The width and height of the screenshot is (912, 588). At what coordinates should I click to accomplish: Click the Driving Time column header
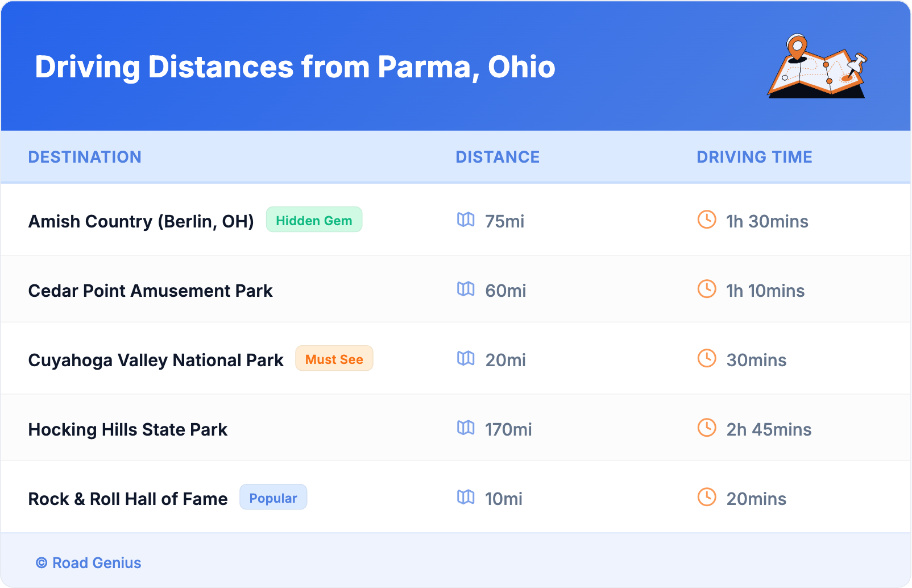coord(754,157)
